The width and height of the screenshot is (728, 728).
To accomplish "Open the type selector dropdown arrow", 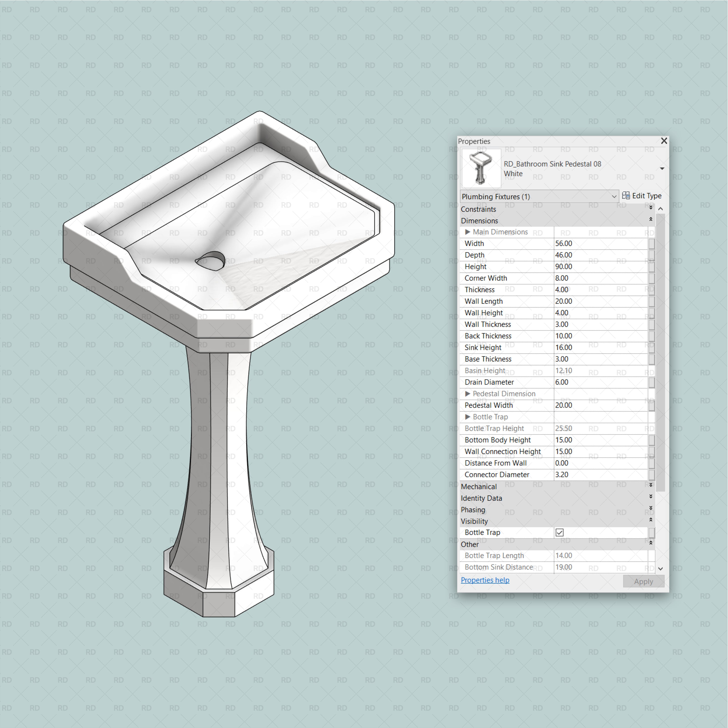I will tap(662, 169).
